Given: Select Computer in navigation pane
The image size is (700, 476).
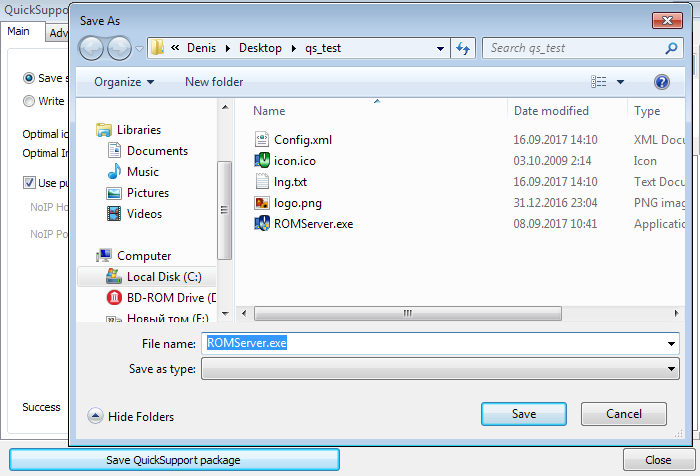Looking at the screenshot, I should (144, 256).
